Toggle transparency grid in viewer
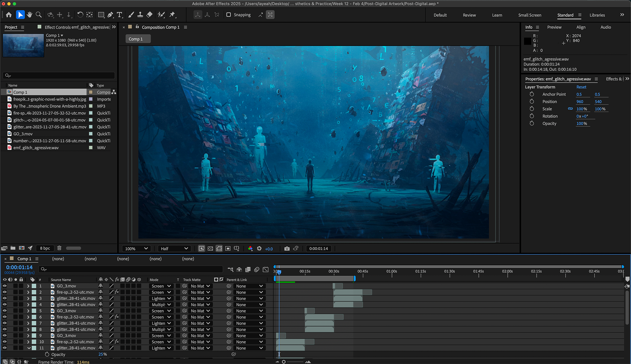631x364 pixels. [x=210, y=248]
